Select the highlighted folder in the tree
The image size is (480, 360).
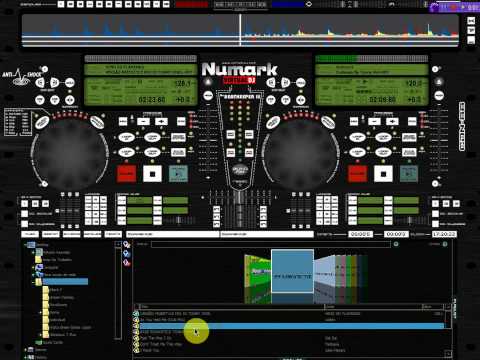[65, 282]
